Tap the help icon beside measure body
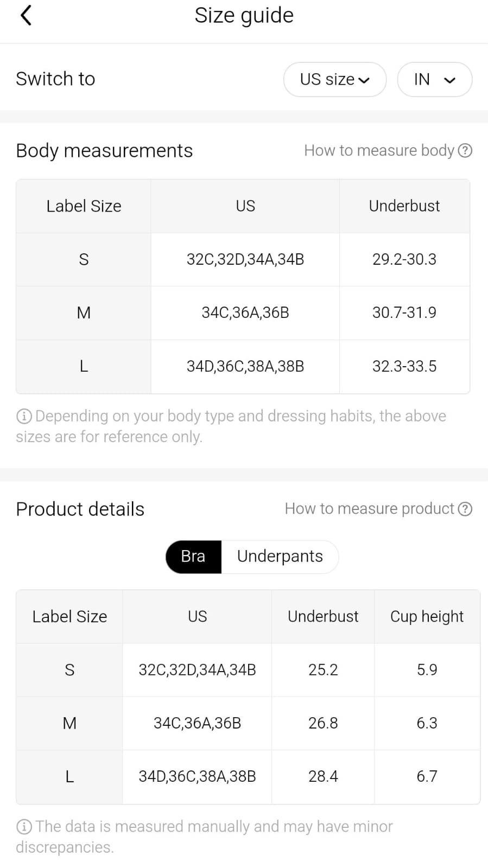The height and width of the screenshot is (868, 488). click(465, 150)
